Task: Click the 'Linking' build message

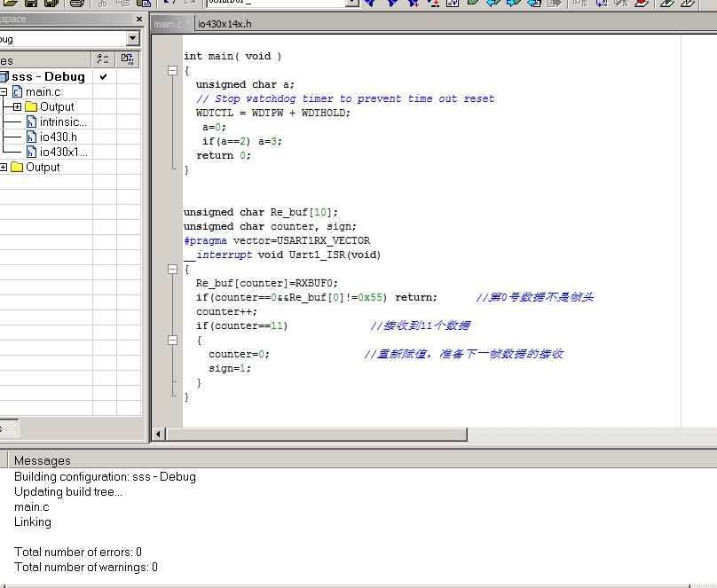Action: click(x=33, y=521)
